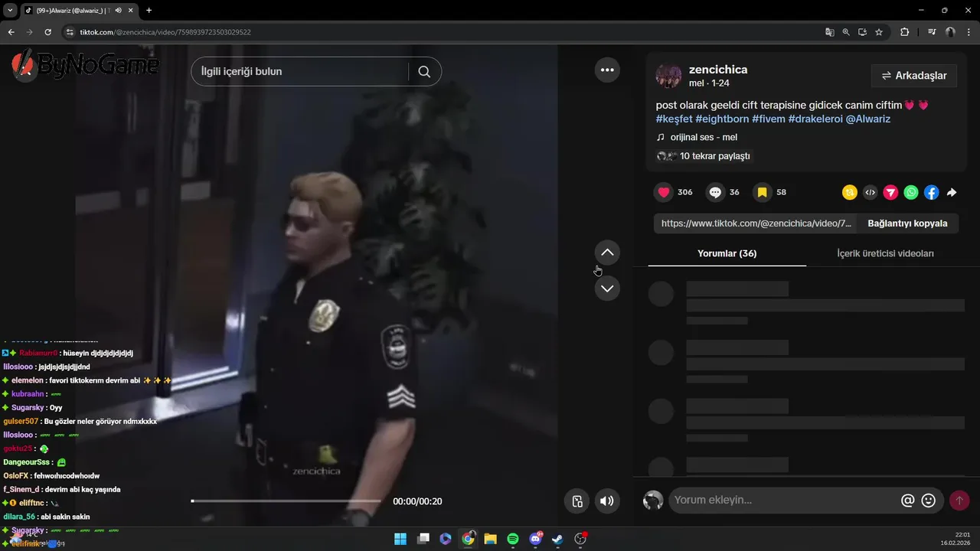Open the #fivem hashtag
The image size is (980, 551).
click(768, 119)
